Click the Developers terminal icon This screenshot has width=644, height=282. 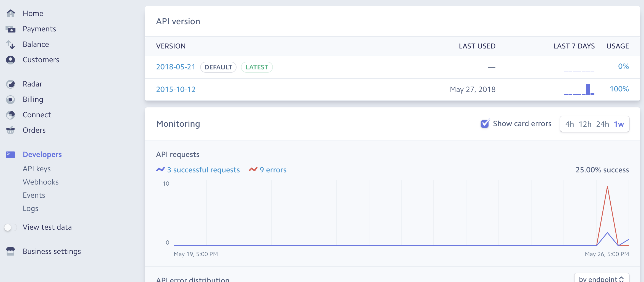[x=10, y=154]
